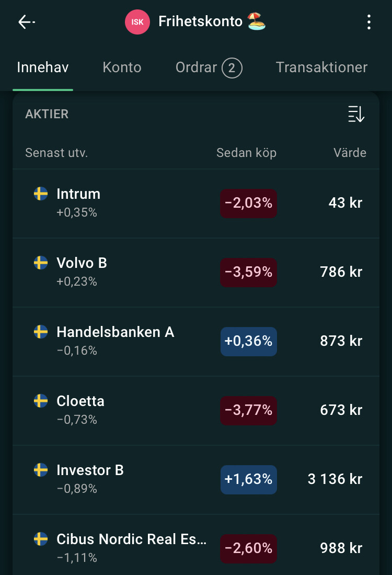Viewport: 392px width, 575px height.
Task: Tap Intrum's −2,03% return badge
Action: (248, 203)
